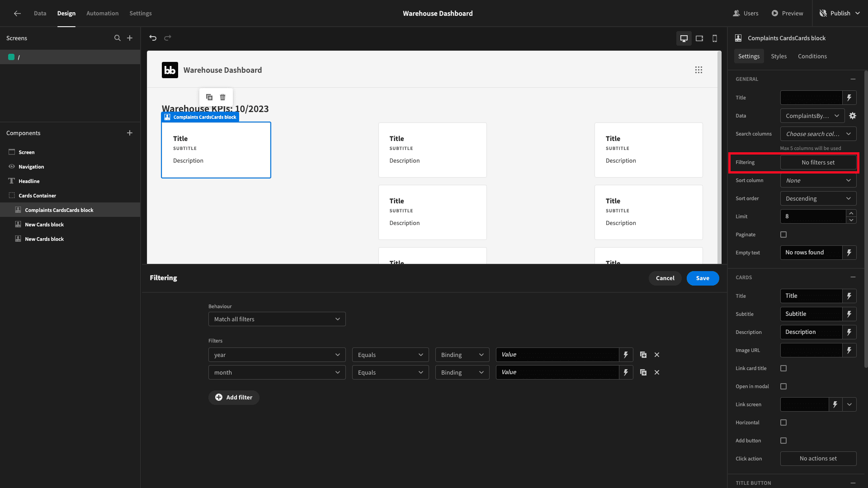Click the redo arrow icon in toolbar

click(x=168, y=38)
